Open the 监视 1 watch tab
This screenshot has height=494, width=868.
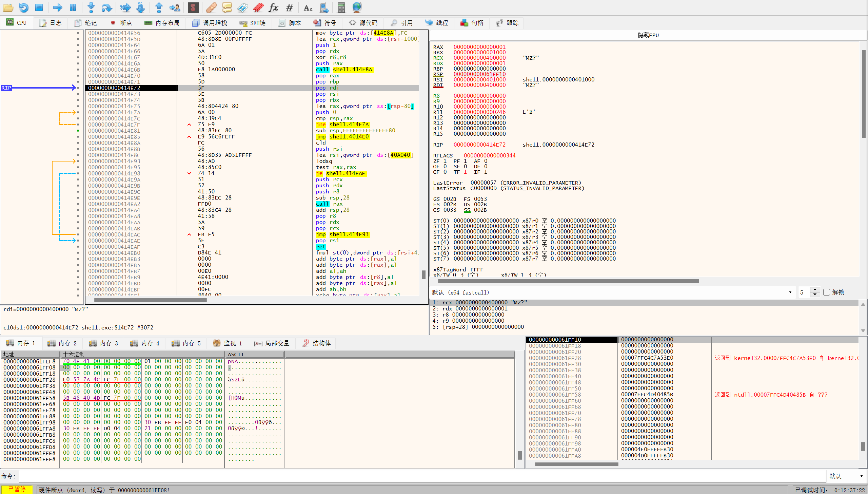pyautogui.click(x=228, y=343)
